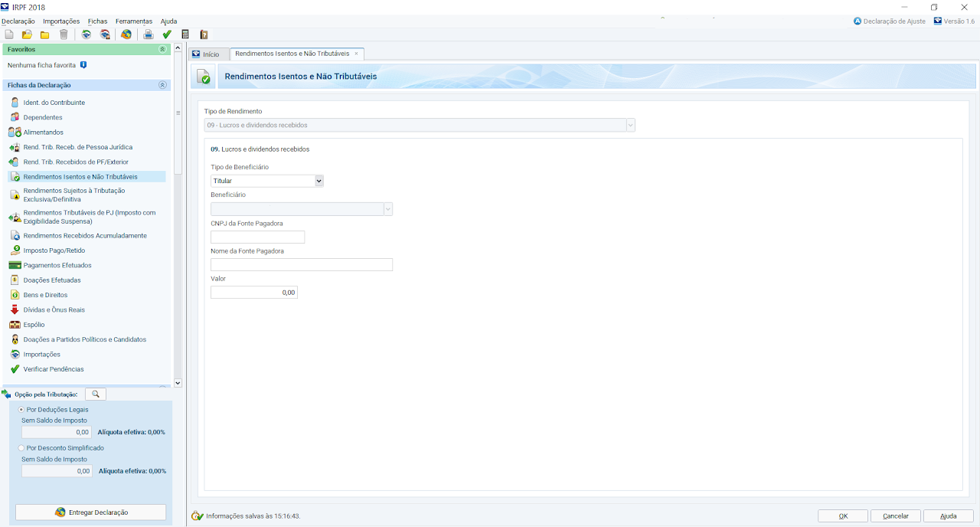
Task: Click the Entregar Declaração button
Action: tap(91, 512)
